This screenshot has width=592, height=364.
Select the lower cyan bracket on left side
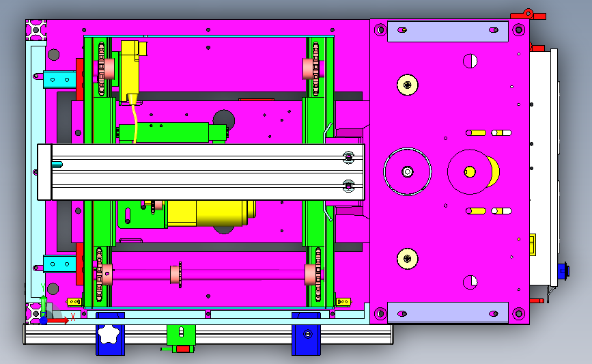59,264
